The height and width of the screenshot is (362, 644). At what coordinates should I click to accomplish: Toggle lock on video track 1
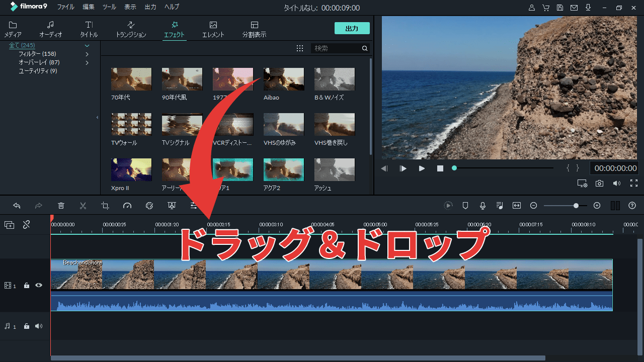27,286
